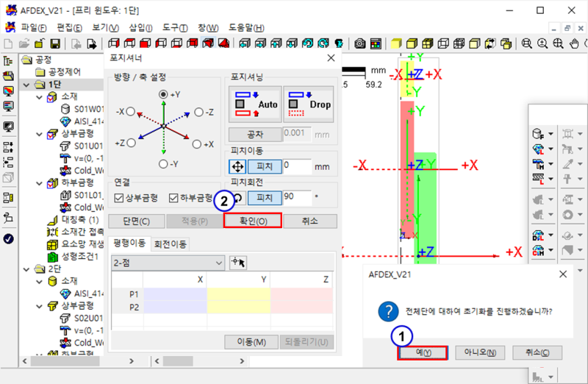Click the pitch move arrows icon
Screen dimensions: 588x384
237,166
